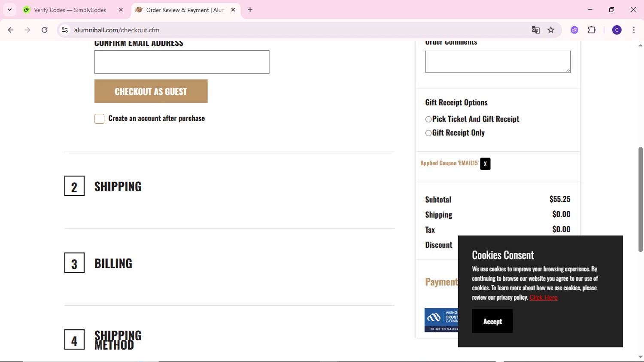644x362 pixels.
Task: Open the purple SimplyCodes extension icon
Action: pyautogui.click(x=574, y=30)
